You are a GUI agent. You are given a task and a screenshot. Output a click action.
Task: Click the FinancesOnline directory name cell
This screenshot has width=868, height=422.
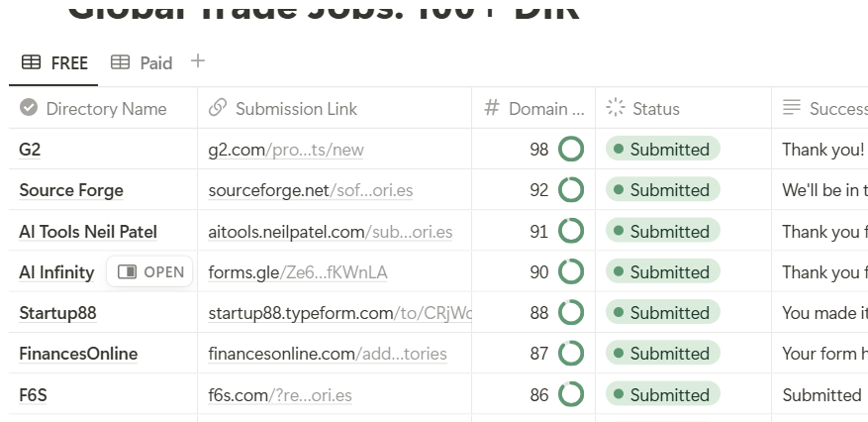pyautogui.click(x=103, y=354)
